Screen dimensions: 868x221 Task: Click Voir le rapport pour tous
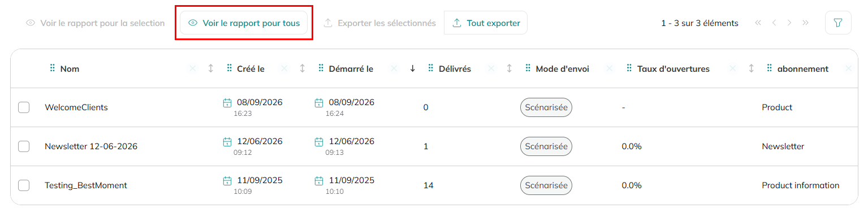point(244,23)
